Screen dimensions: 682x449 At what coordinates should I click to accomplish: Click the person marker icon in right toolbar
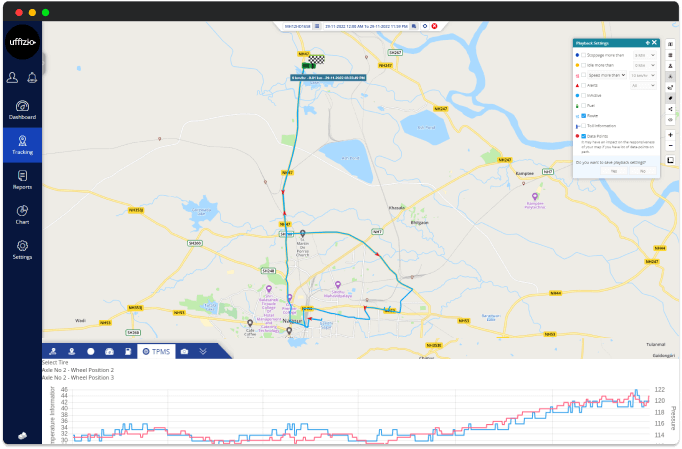[x=670, y=66]
